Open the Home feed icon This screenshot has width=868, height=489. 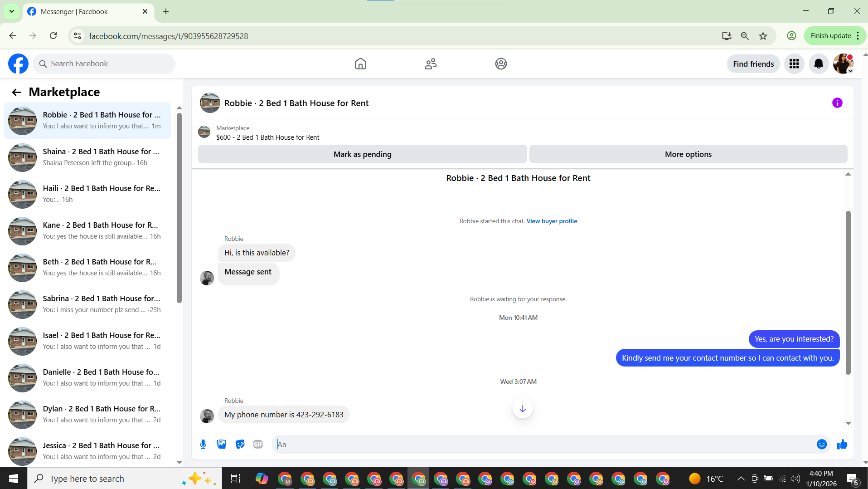pyautogui.click(x=360, y=64)
